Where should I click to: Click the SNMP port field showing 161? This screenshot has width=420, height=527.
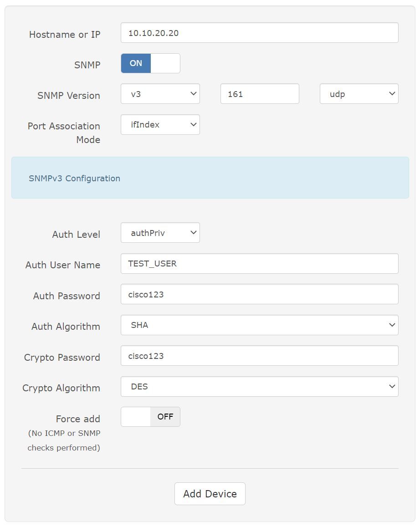click(x=260, y=94)
